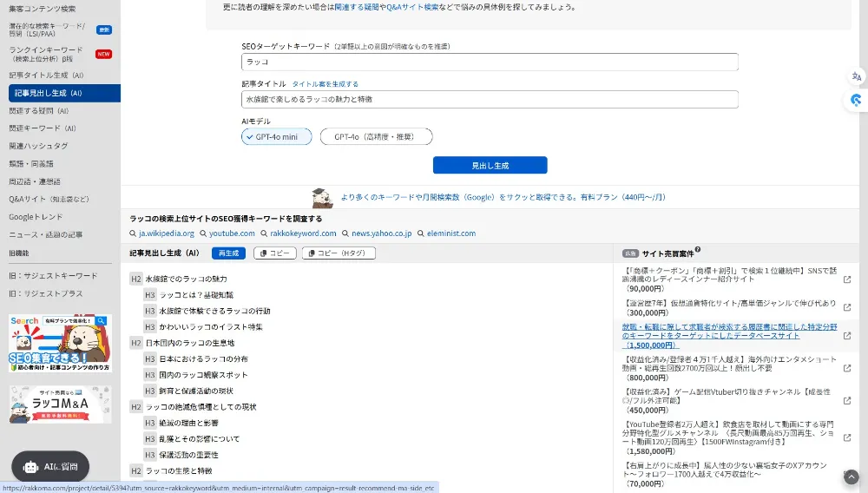Open external link for 90,000円 site listing
The height and width of the screenshot is (493, 868).
847,279
